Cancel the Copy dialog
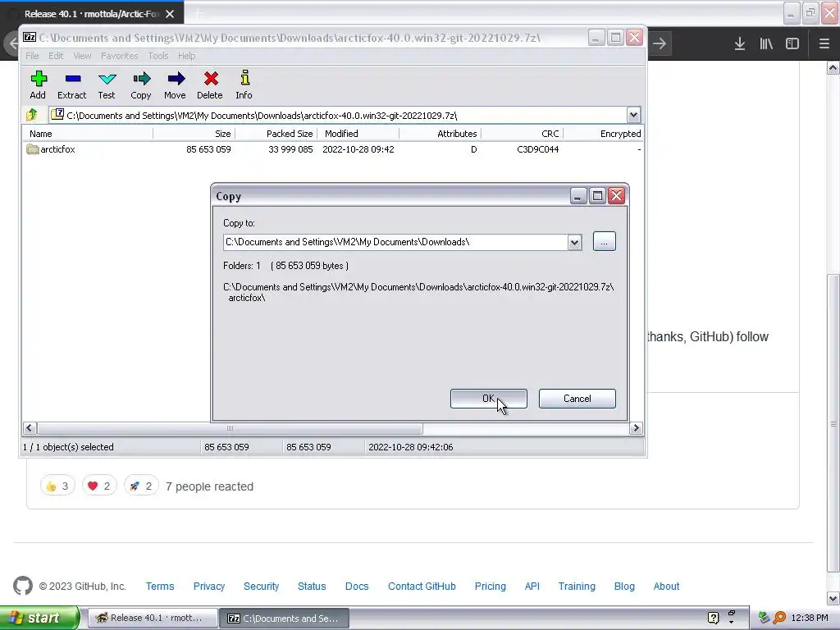 click(577, 399)
